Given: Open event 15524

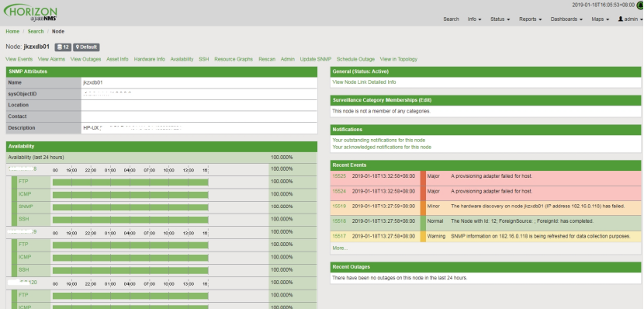Looking at the screenshot, I should [339, 192].
